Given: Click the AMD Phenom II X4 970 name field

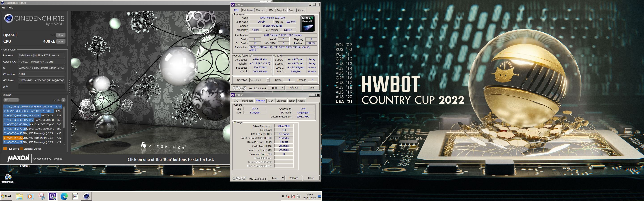Looking at the screenshot, I should (x=272, y=18).
